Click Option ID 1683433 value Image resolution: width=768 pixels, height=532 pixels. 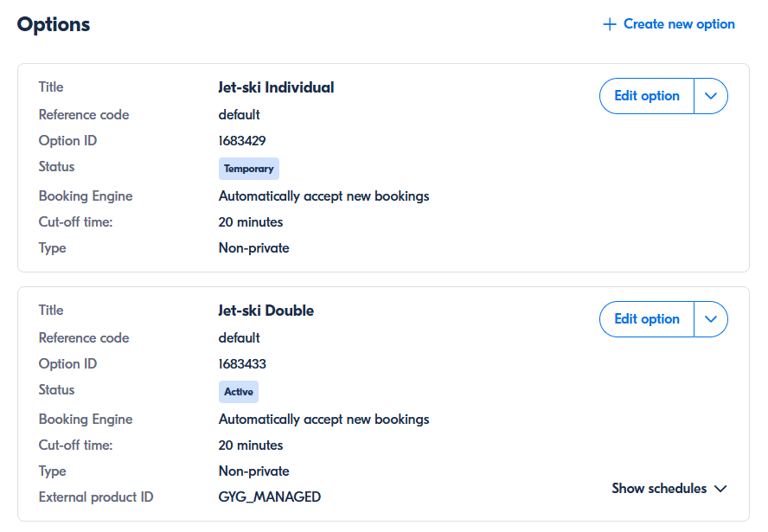(x=242, y=364)
